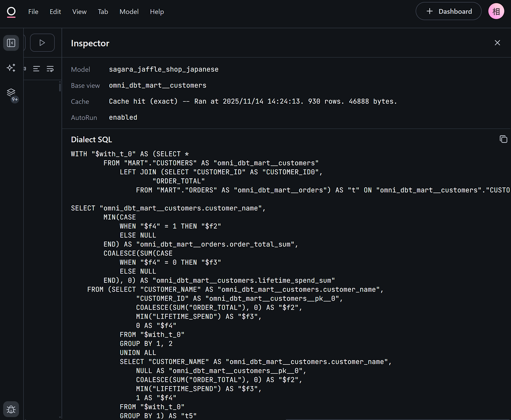Collapse the left sidebar panel icon
This screenshot has height=420, width=511.
tap(11, 43)
